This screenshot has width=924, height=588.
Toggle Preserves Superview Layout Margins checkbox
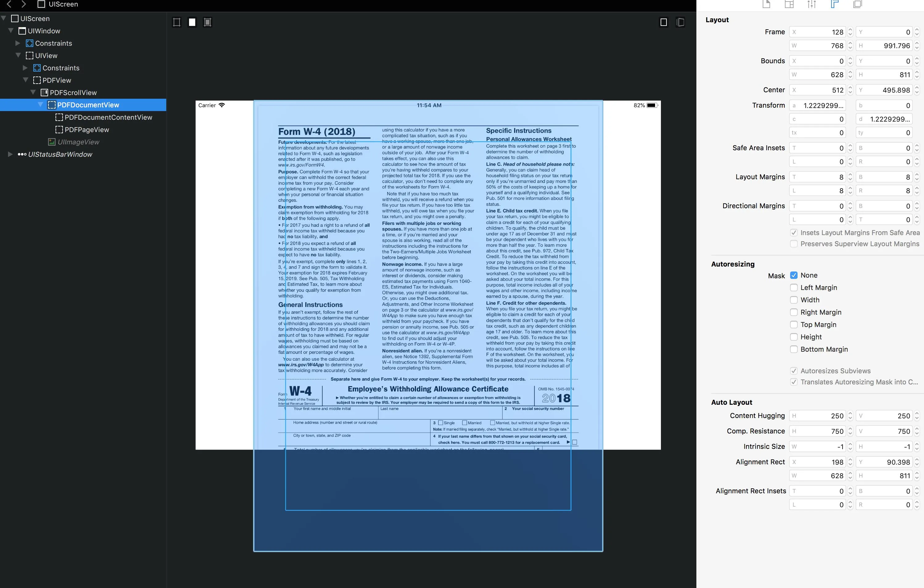794,244
